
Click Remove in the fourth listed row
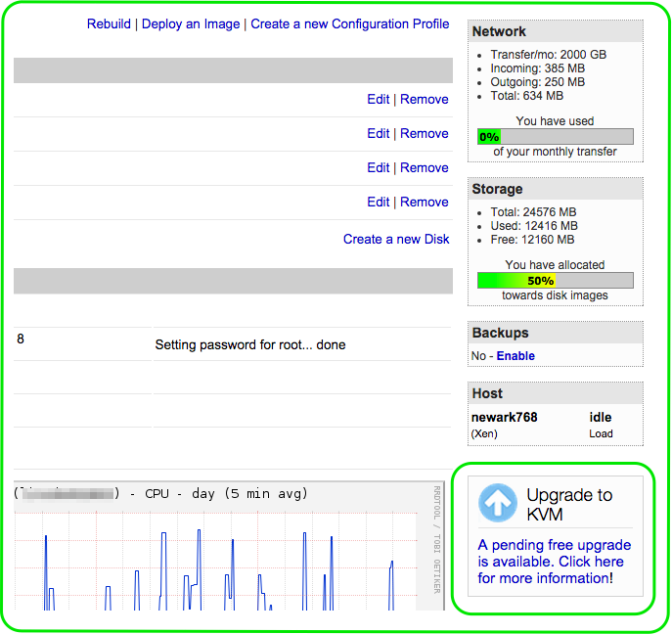pos(425,202)
